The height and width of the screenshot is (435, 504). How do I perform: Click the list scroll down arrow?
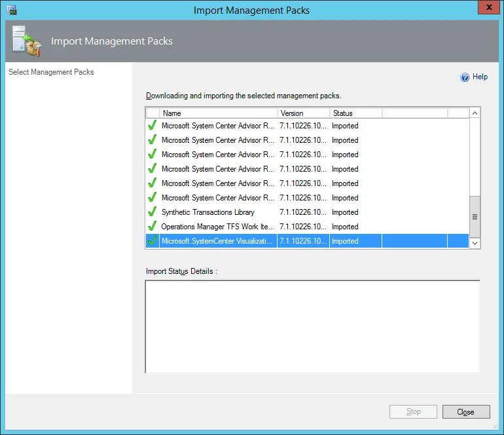(x=475, y=243)
